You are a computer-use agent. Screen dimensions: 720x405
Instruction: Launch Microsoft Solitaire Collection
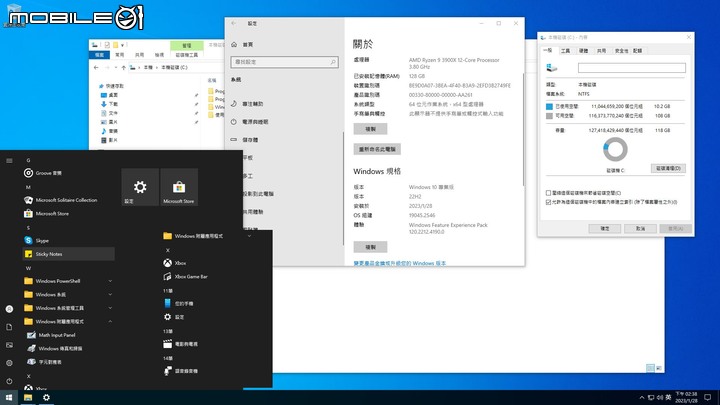pyautogui.click(x=60, y=200)
